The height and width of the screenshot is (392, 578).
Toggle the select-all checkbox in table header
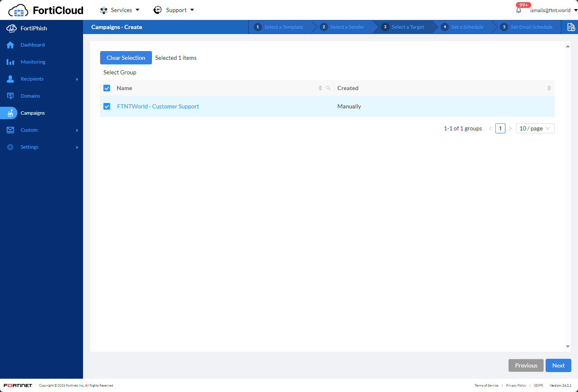click(x=107, y=88)
